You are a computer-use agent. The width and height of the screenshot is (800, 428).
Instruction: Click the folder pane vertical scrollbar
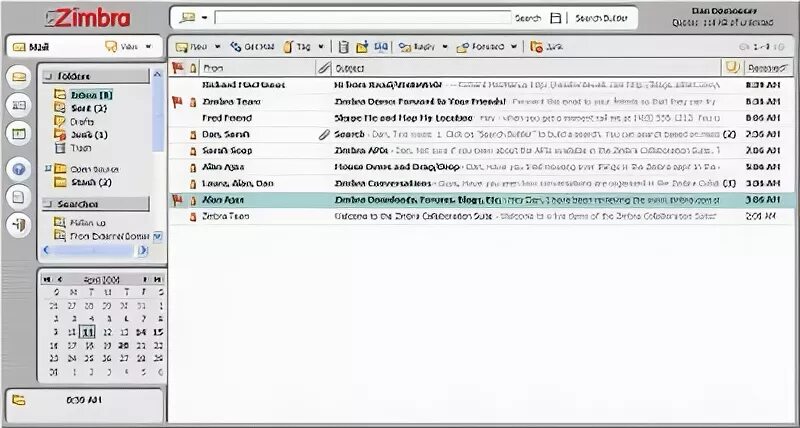click(x=158, y=117)
